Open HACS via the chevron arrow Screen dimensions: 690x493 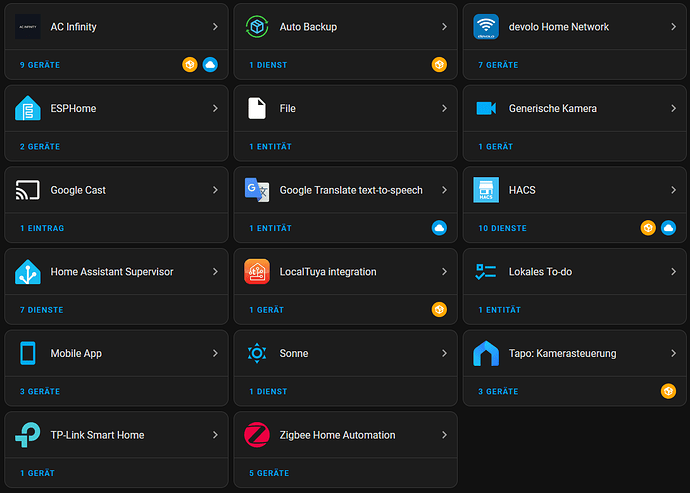673,190
